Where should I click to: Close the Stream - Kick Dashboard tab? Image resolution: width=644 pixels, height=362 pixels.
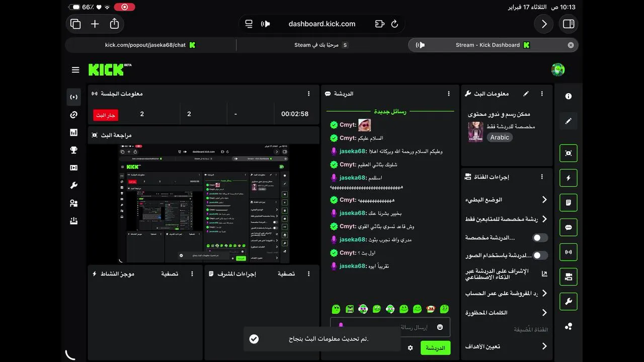(571, 45)
